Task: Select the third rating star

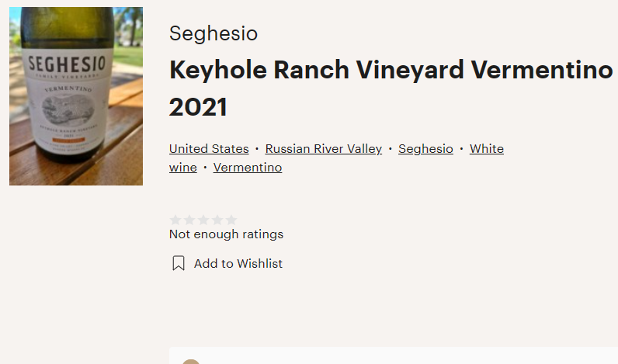Action: point(203,220)
